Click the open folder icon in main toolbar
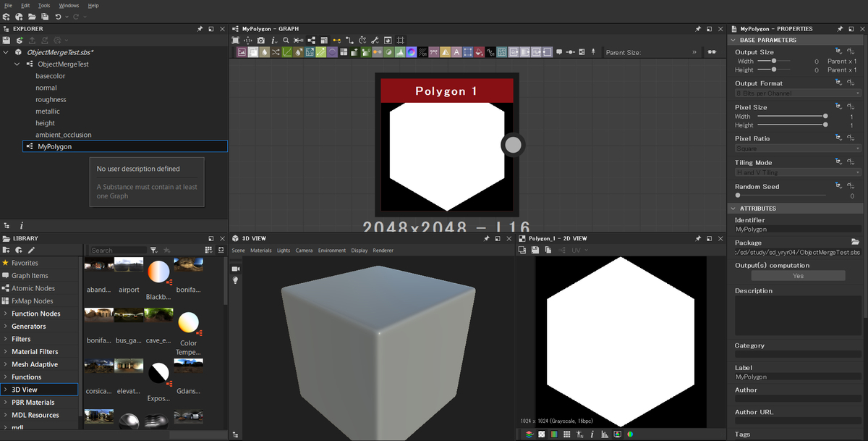This screenshot has width=868, height=441. click(32, 17)
